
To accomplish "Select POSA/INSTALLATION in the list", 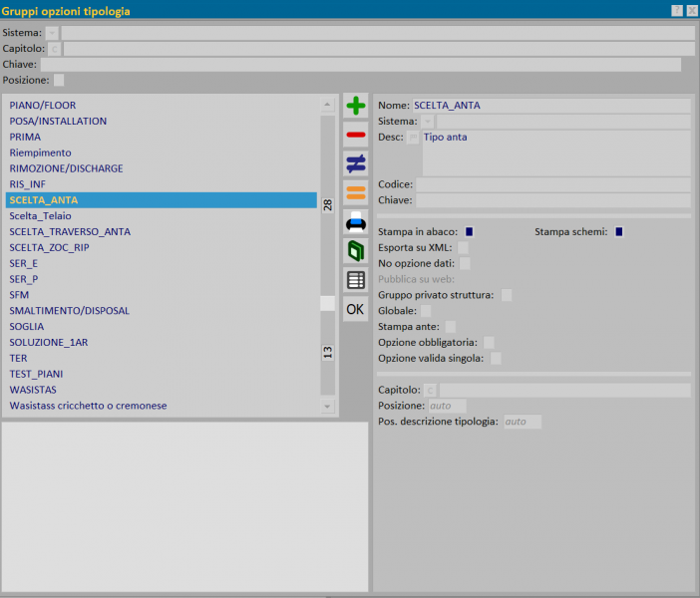I will pyautogui.click(x=162, y=121).
